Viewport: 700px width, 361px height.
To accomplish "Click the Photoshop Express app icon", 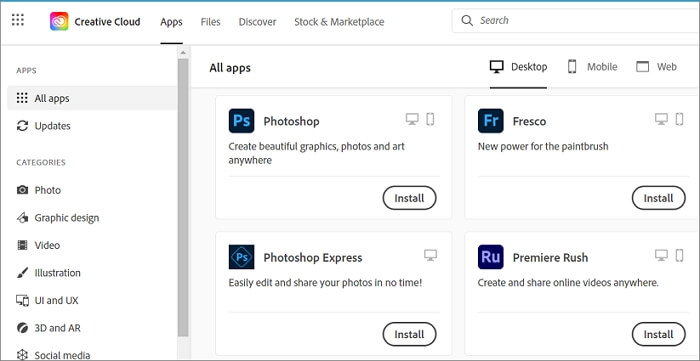I will [242, 257].
